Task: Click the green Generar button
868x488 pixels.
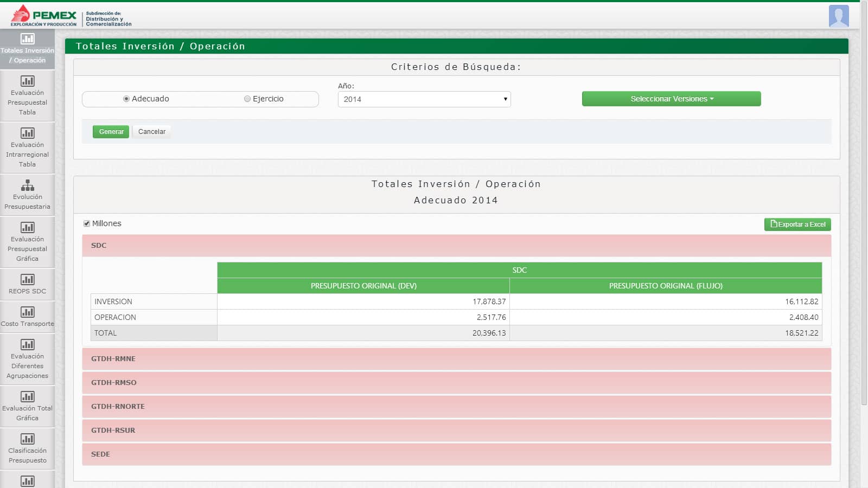Action: coord(111,132)
